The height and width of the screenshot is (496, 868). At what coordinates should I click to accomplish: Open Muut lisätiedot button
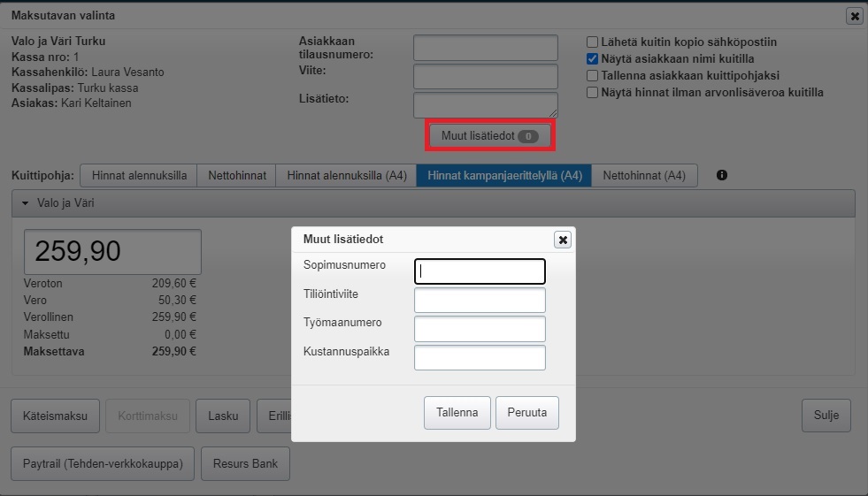(x=488, y=136)
